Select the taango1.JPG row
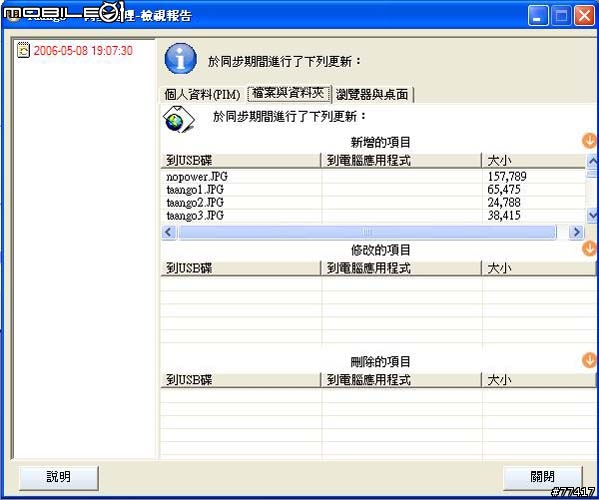 pyautogui.click(x=373, y=189)
